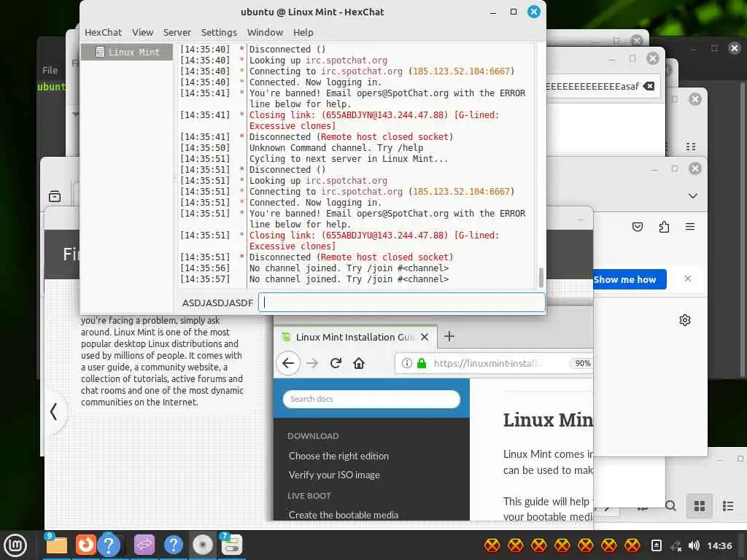
Task: Click the network status tray icon
Action: (676, 546)
